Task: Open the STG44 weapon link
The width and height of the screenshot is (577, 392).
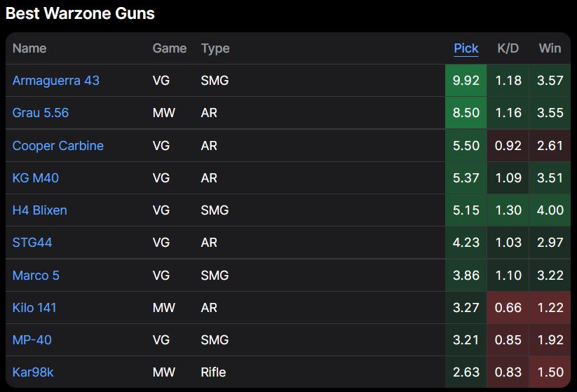Action: click(32, 243)
